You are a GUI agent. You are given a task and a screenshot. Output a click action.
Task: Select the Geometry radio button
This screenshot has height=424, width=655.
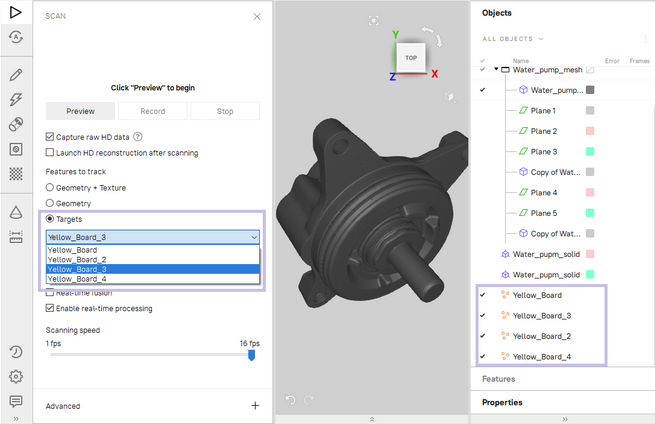[50, 203]
